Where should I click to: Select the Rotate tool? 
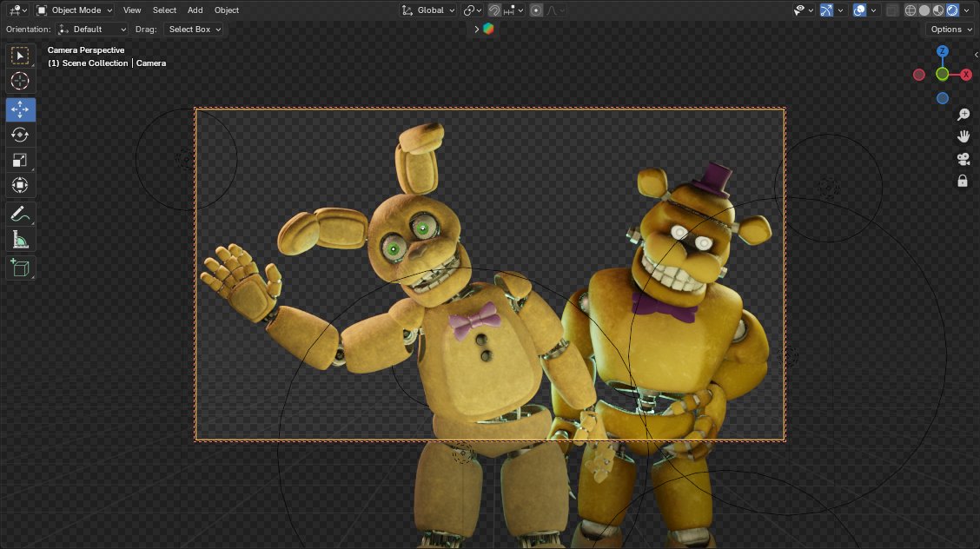point(20,135)
